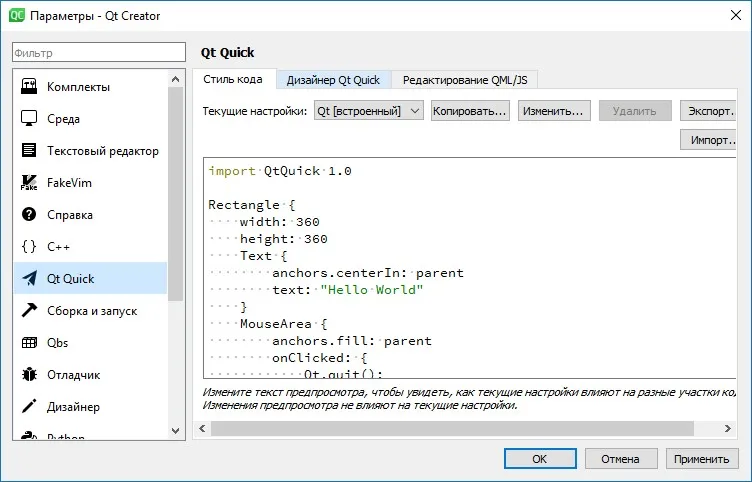
Task: Click the Изменить... button
Action: click(553, 111)
